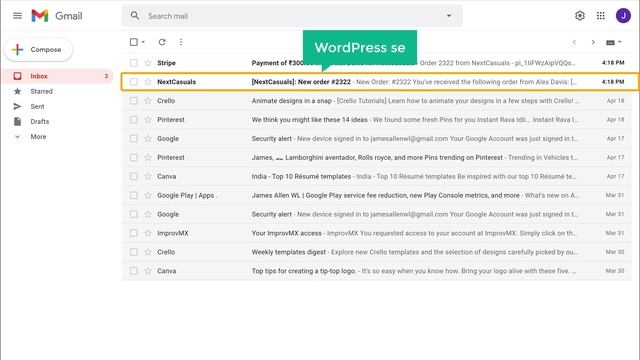Open the main menu hamburger icon

[x=17, y=16]
